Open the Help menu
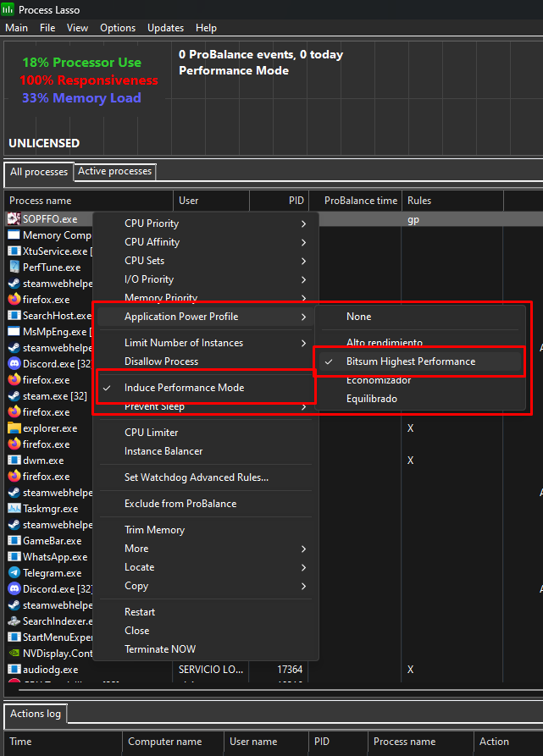The image size is (543, 756). (x=206, y=28)
